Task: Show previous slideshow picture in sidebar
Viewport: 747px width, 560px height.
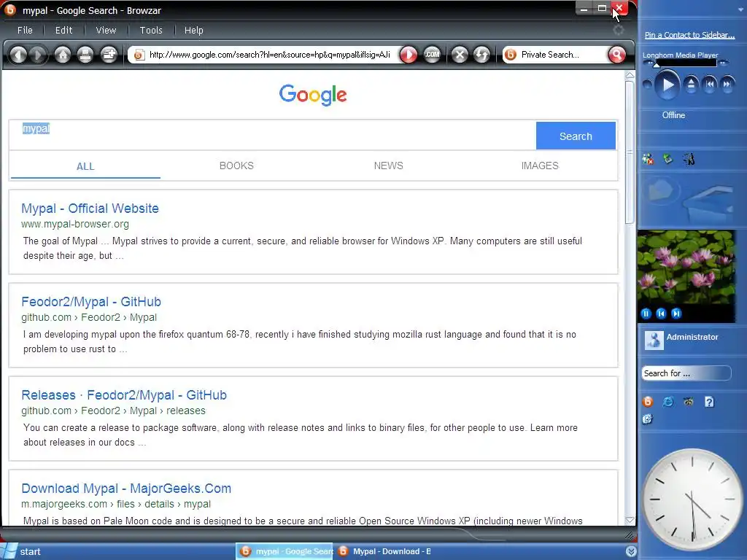Action: (x=661, y=314)
